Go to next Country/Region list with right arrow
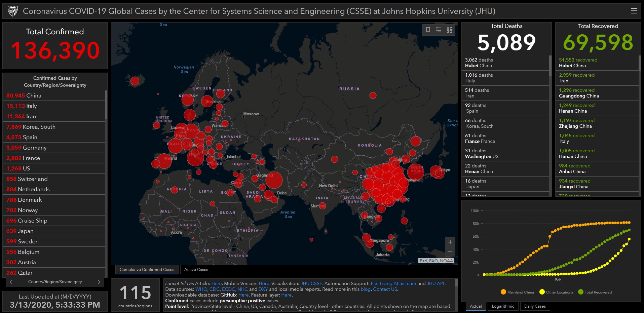The image size is (644, 313). pyautogui.click(x=99, y=282)
